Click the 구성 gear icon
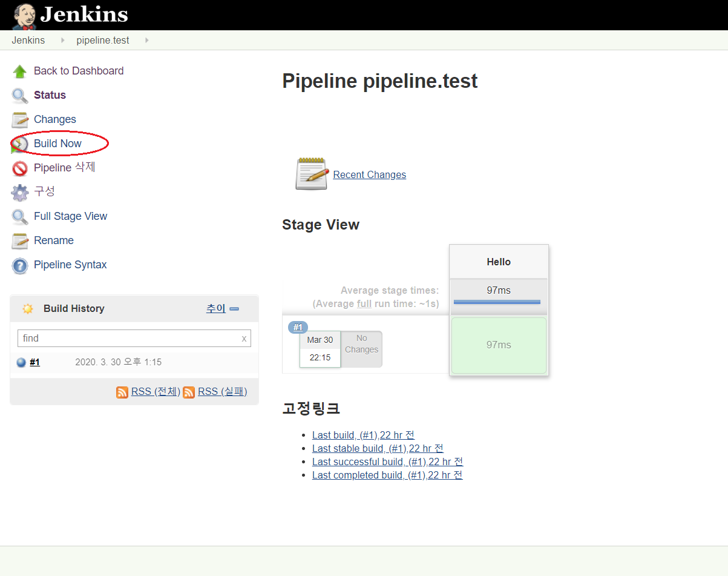Screen dimensions: 728x576 (20, 193)
